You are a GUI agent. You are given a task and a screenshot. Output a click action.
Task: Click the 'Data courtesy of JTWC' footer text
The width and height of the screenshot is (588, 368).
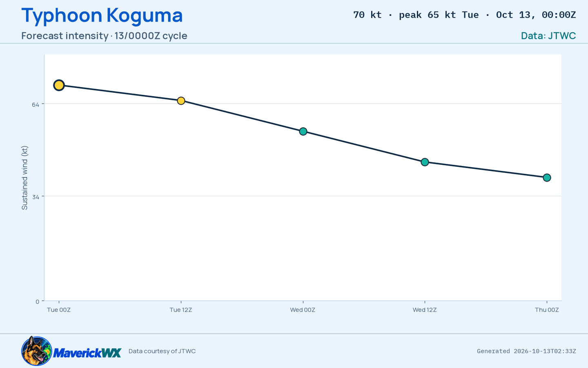pos(162,351)
